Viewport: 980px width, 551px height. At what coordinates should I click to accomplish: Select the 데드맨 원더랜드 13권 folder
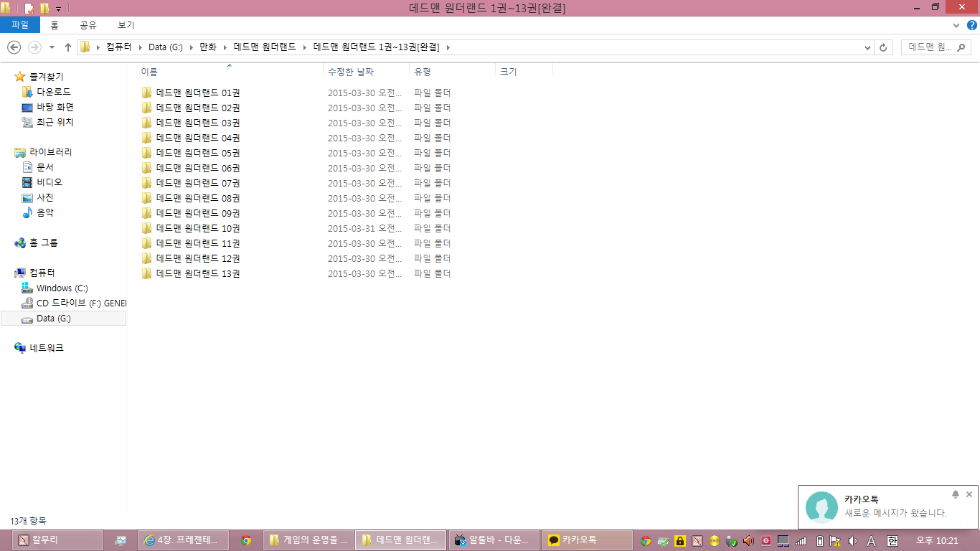coord(198,273)
